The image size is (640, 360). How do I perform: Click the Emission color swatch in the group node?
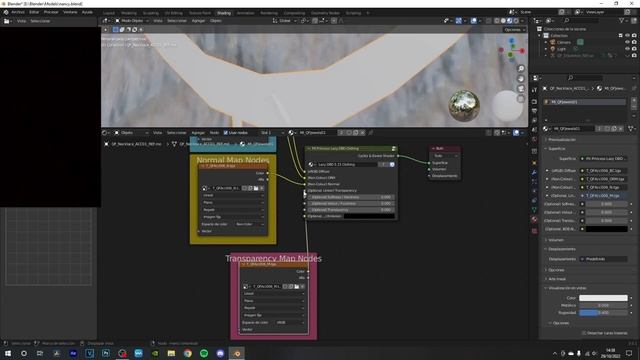pyautogui.click(x=369, y=216)
